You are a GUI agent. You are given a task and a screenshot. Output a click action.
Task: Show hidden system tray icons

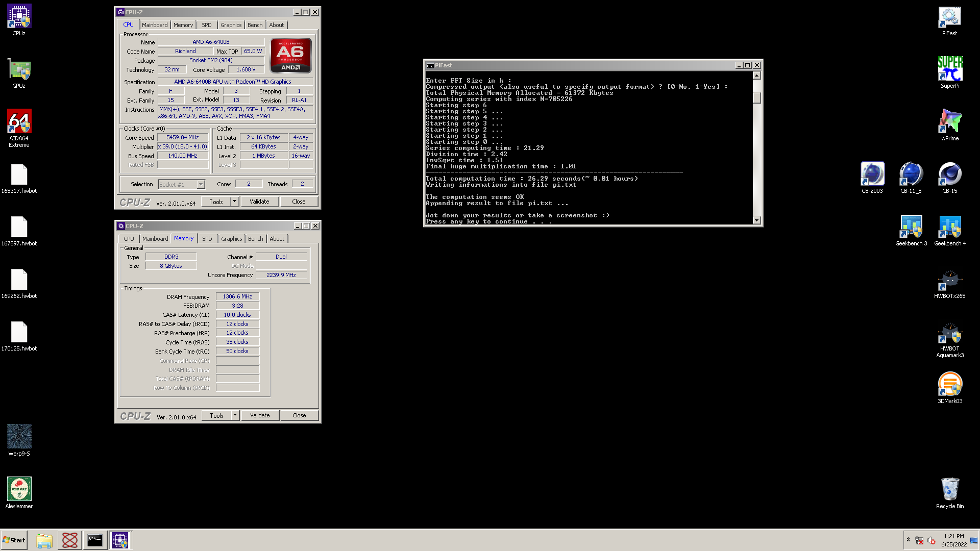click(x=908, y=540)
